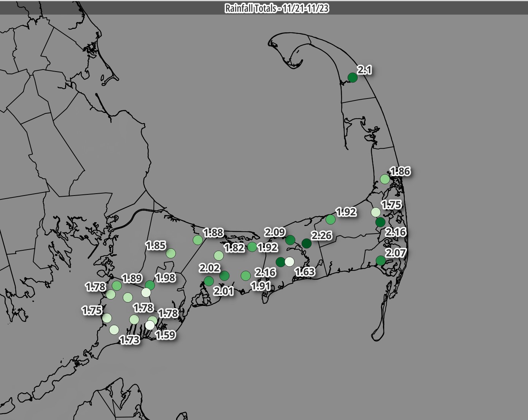Click the green marker left of 1.89
The height and width of the screenshot is (420, 528).
tap(116, 285)
